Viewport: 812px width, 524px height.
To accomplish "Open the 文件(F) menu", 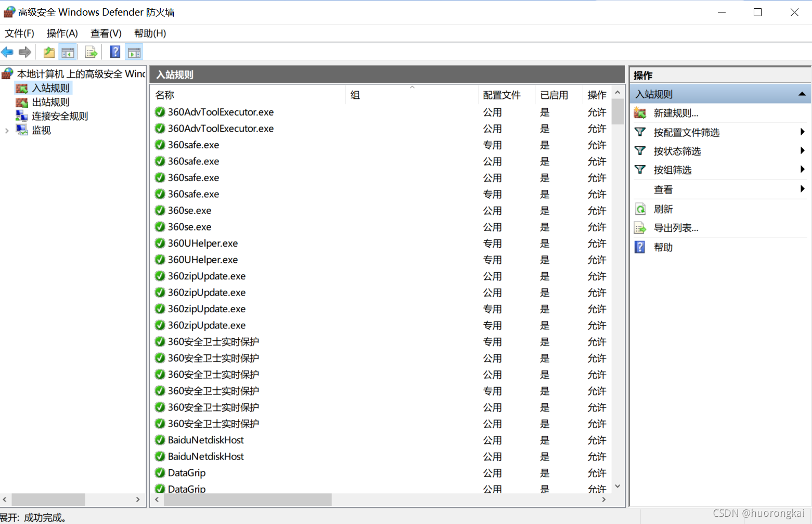I will tap(19, 33).
